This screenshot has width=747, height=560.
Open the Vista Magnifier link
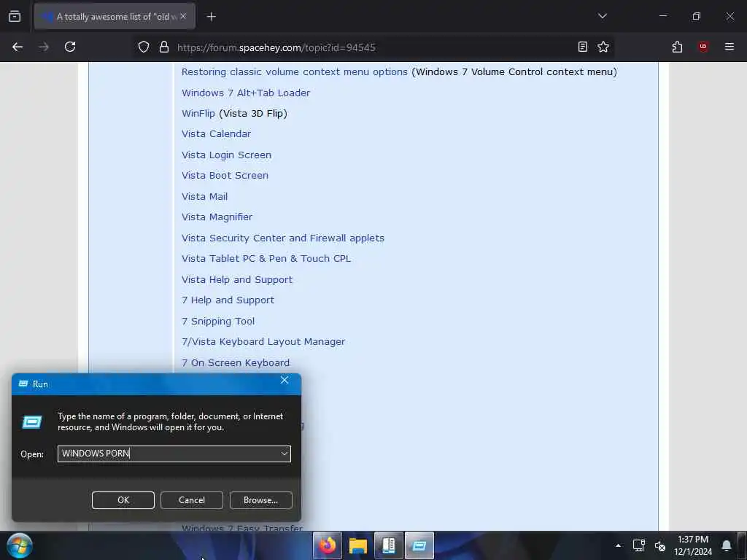coord(217,217)
